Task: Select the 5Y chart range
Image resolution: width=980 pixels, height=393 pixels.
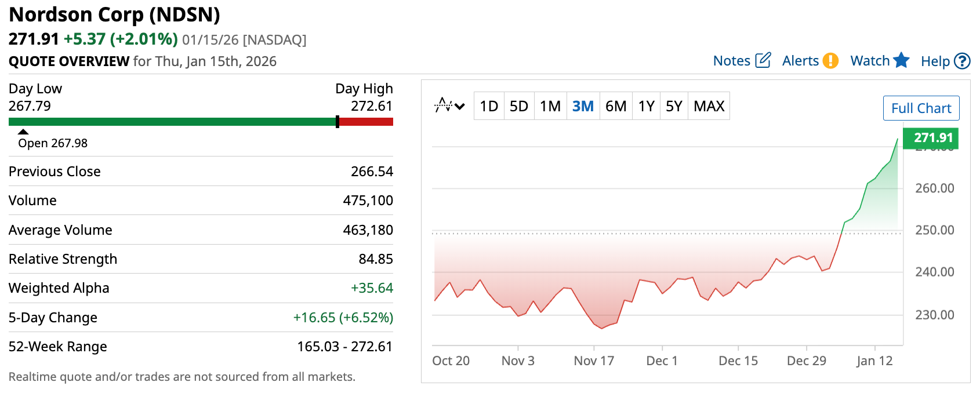Action: [x=673, y=106]
